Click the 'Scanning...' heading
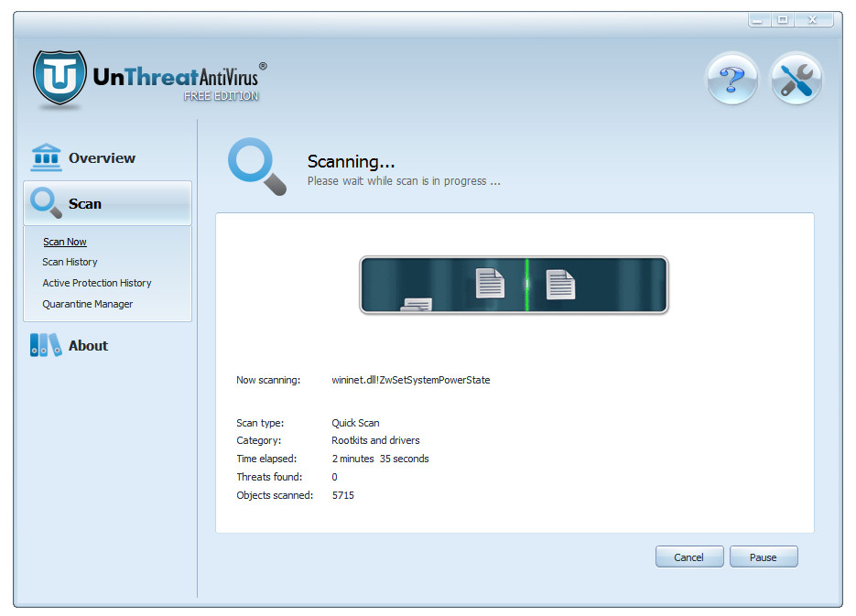This screenshot has width=856, height=616. (351, 161)
